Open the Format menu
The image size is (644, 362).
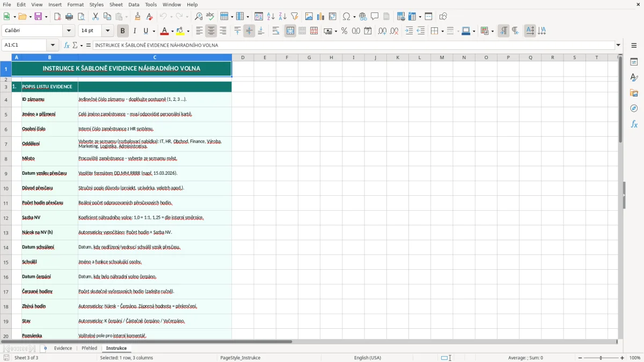(75, 4)
